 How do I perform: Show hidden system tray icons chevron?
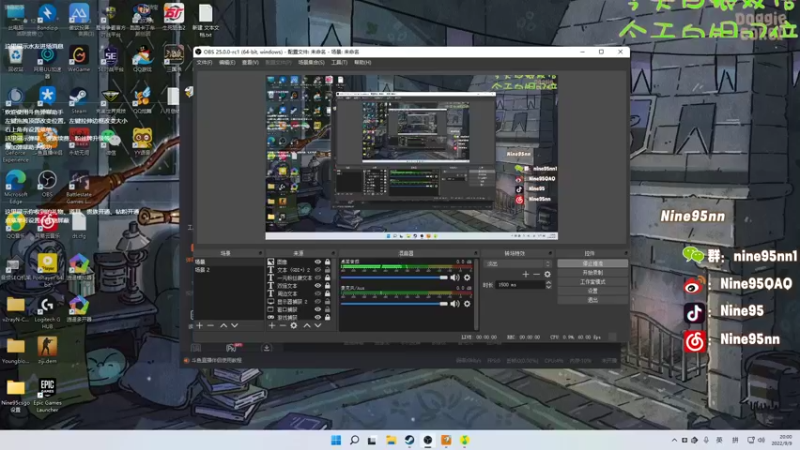tap(674, 440)
